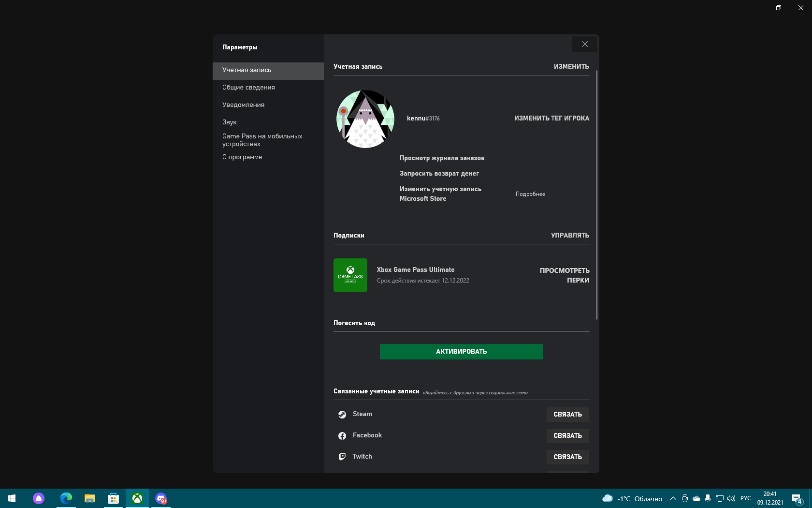
Task: Switch input language РУС
Action: tap(746, 498)
